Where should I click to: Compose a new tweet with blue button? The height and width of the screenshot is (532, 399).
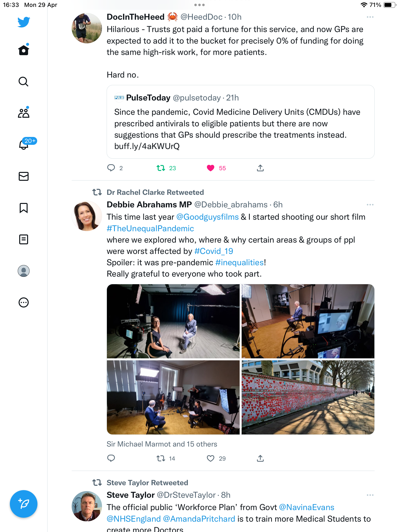click(24, 504)
